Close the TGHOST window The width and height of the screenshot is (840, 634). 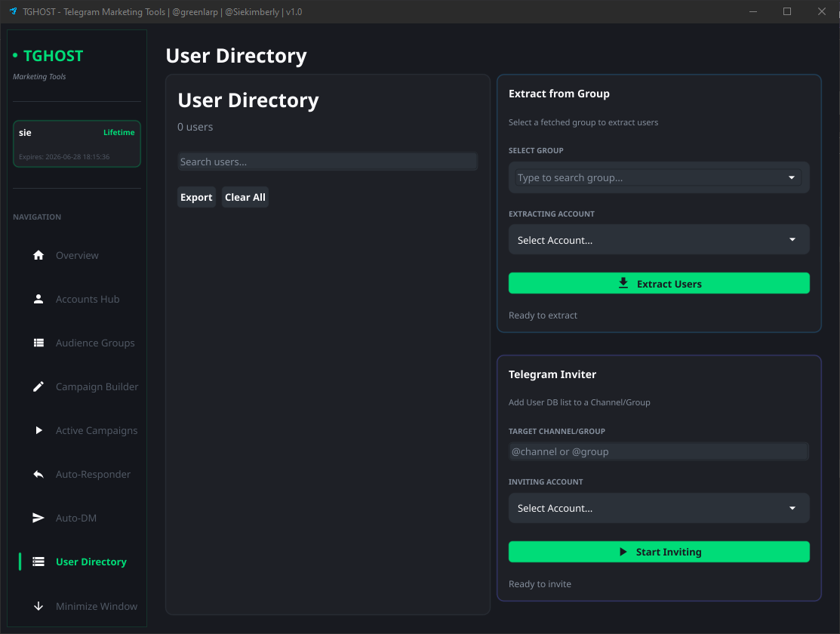pos(821,11)
